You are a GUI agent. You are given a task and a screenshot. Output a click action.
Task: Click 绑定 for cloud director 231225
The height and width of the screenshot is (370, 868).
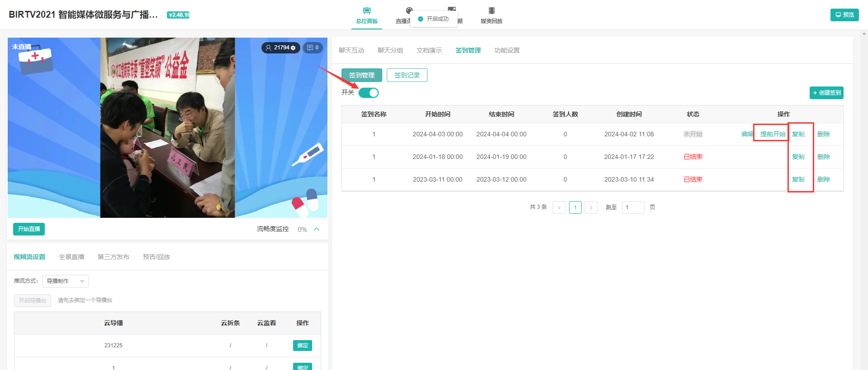click(303, 346)
